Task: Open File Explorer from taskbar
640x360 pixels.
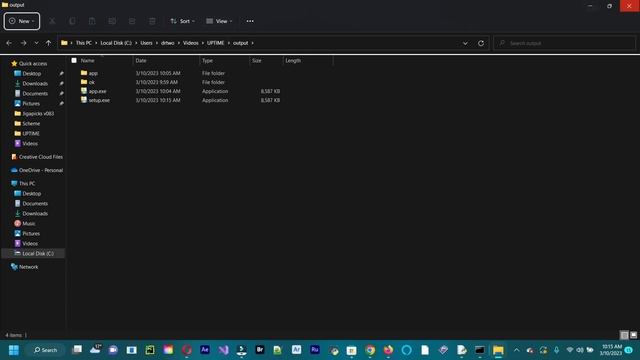Action: pyautogui.click(x=498, y=350)
